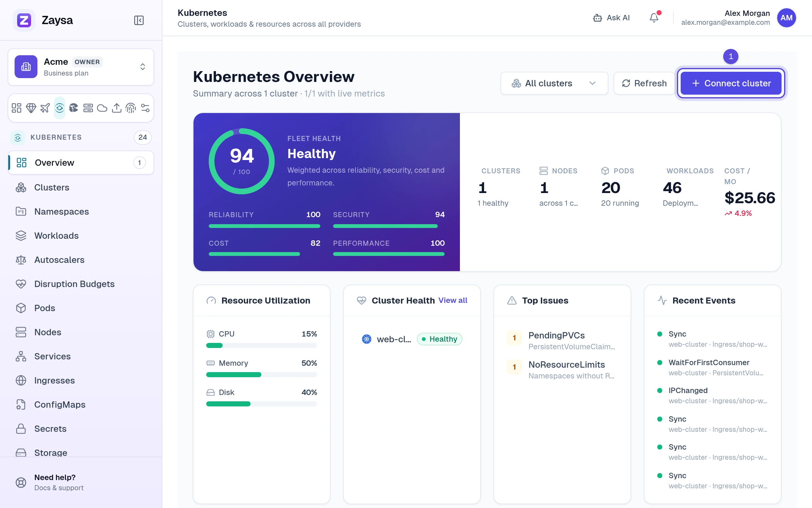Screen dimensions: 812x508
Task: Open the upload arrow module icon
Action: pos(116,108)
